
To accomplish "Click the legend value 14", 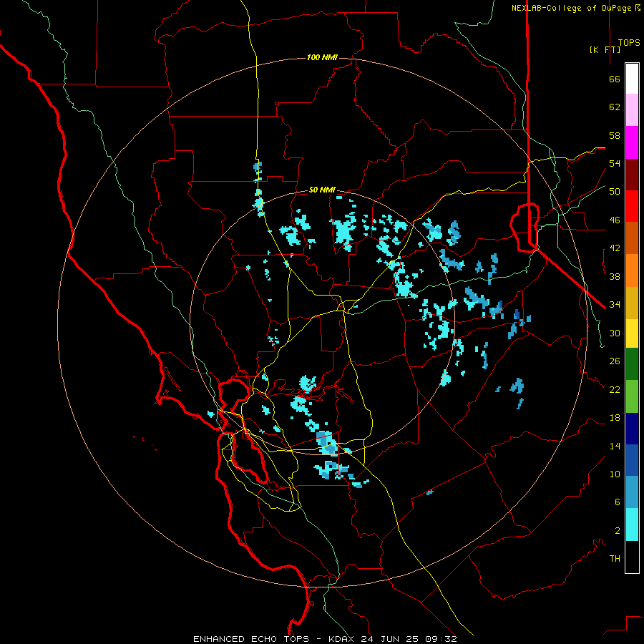I will click(615, 446).
